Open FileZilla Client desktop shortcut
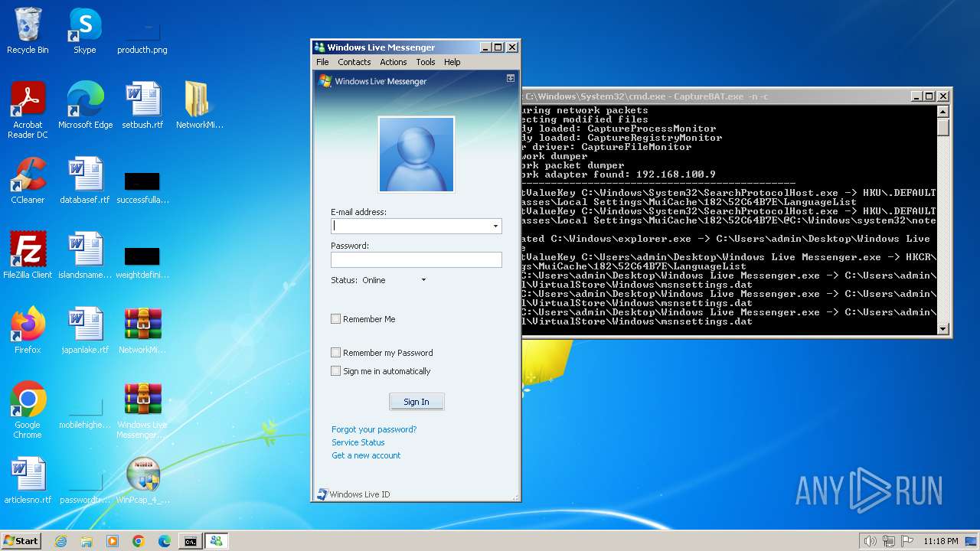The height and width of the screenshot is (551, 980). [28, 256]
